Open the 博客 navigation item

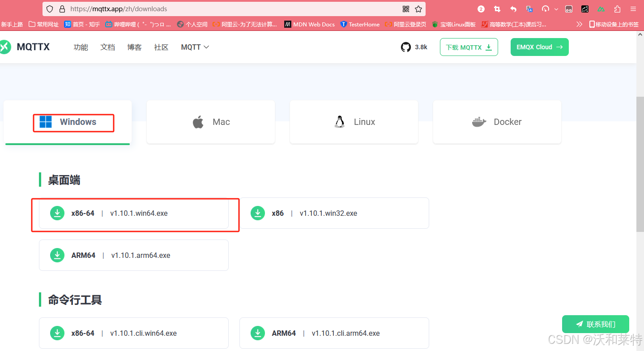[134, 47]
